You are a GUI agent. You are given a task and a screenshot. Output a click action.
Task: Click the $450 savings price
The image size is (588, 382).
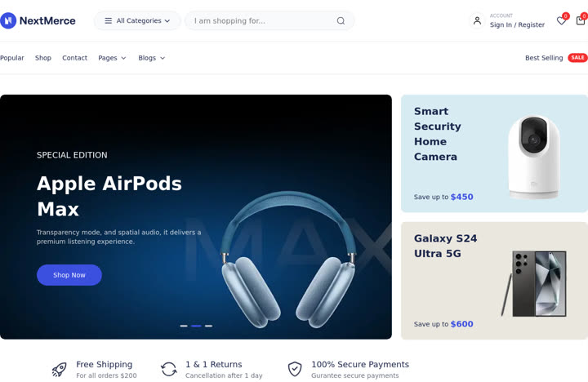tap(461, 197)
